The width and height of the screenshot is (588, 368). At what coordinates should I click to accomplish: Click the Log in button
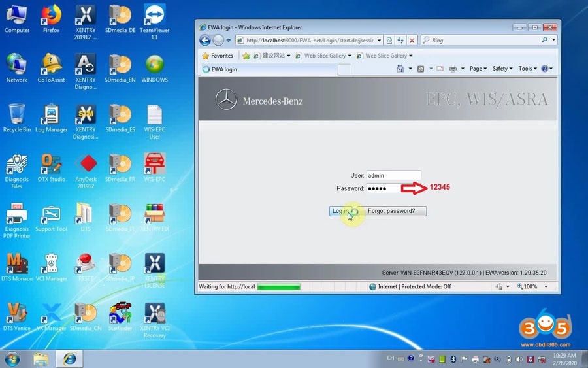click(340, 211)
